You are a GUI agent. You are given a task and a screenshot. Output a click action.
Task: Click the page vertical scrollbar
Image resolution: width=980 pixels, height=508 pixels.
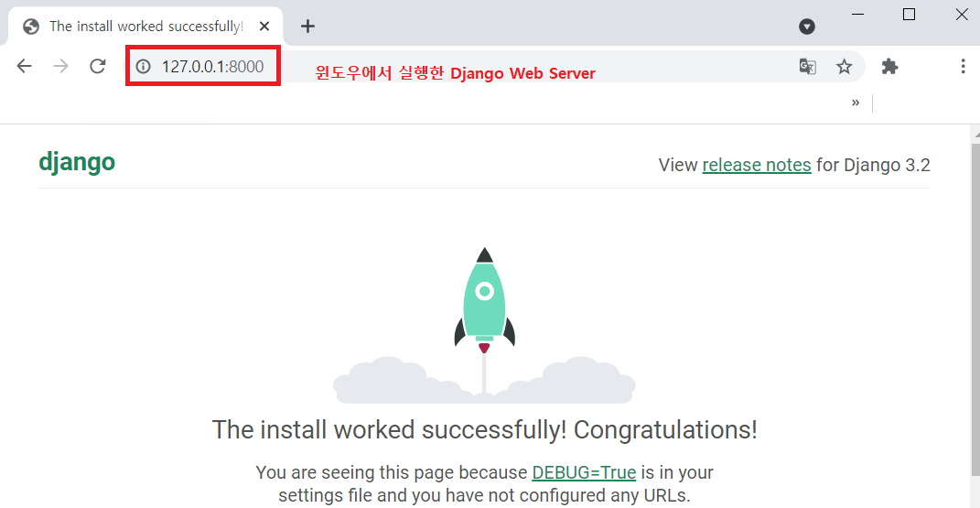(x=975, y=309)
